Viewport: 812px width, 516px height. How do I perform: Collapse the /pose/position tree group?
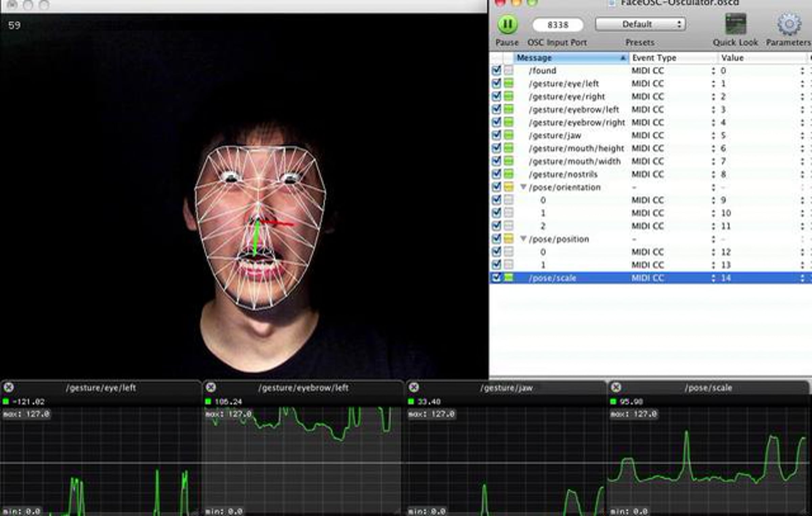[523, 239]
